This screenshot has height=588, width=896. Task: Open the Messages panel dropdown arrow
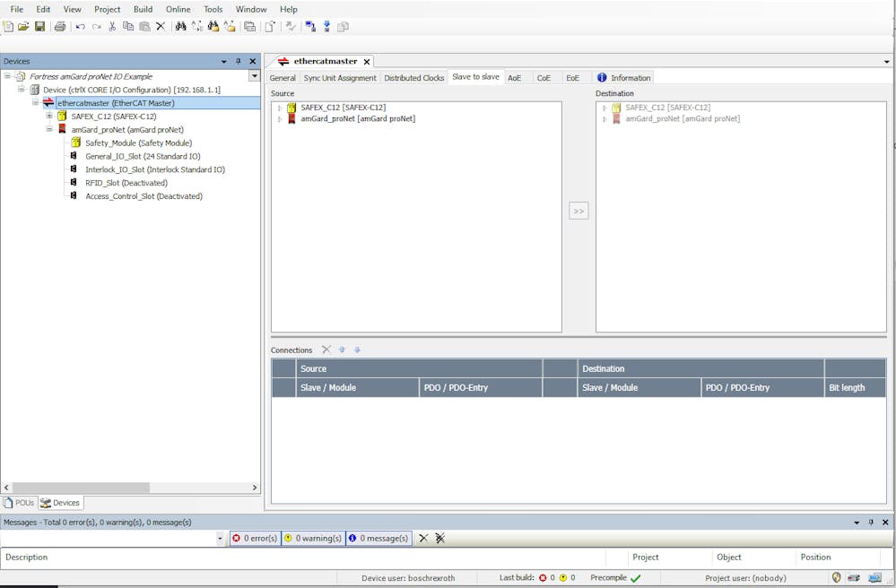(x=857, y=523)
